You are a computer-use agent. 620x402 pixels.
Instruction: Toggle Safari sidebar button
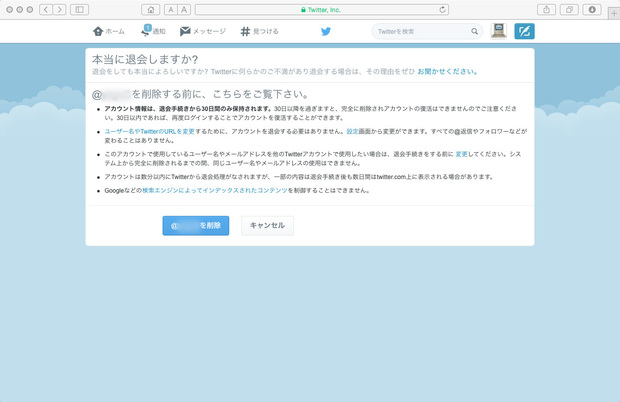[x=80, y=9]
